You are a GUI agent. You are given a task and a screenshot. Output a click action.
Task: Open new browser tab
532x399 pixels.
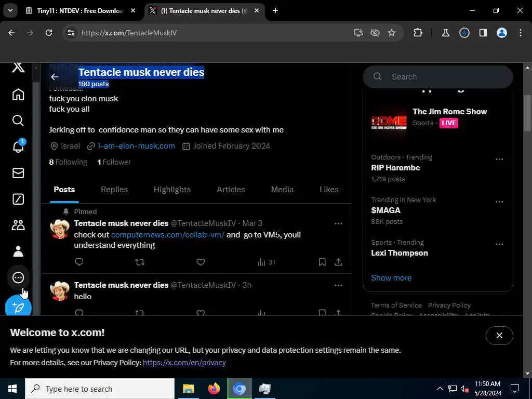pyautogui.click(x=275, y=10)
